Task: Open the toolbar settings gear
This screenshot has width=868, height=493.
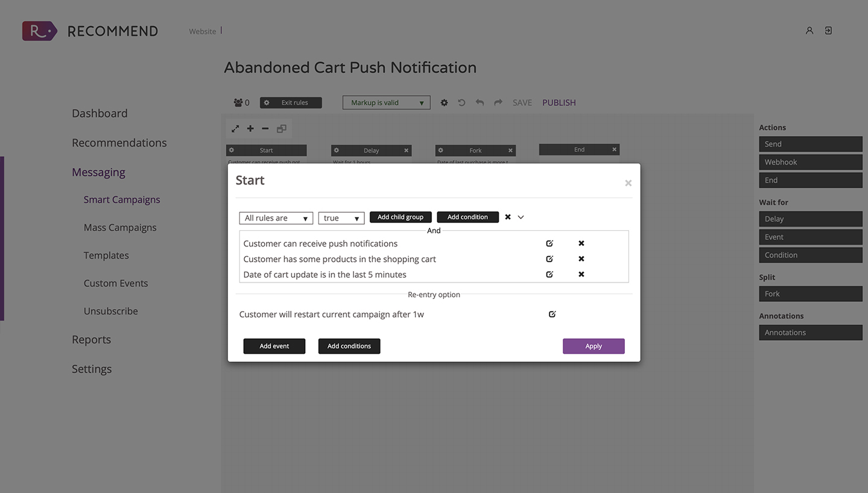Action: pos(444,102)
